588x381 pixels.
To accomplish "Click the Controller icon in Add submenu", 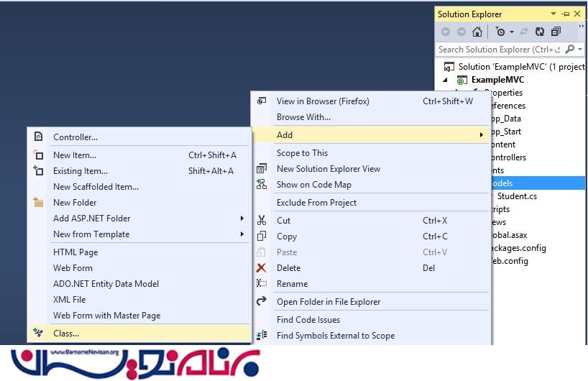I will click(38, 137).
